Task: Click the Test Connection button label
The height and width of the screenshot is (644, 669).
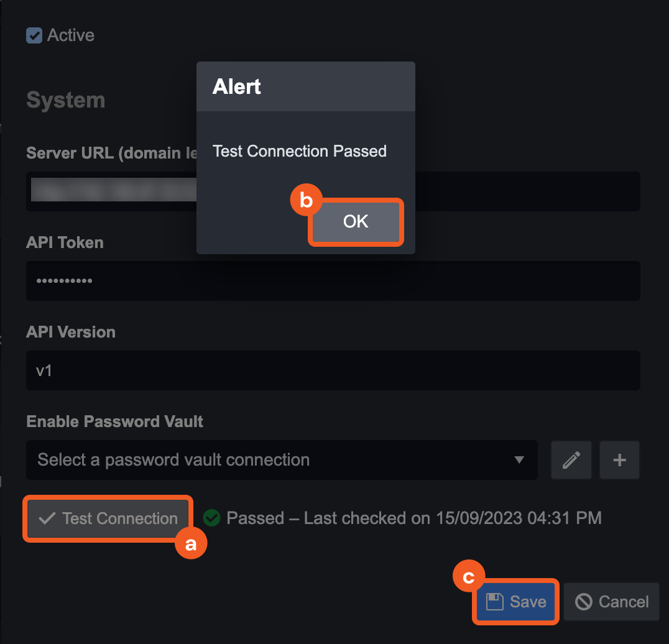Action: click(120, 518)
